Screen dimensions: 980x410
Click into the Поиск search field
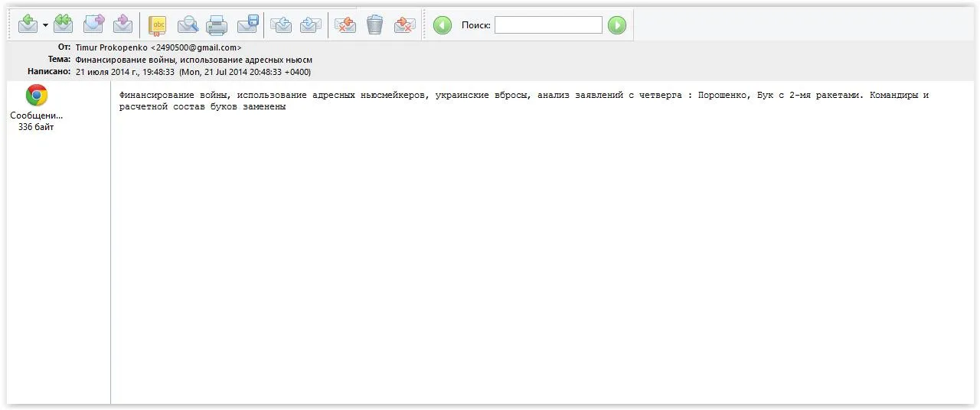tap(548, 25)
